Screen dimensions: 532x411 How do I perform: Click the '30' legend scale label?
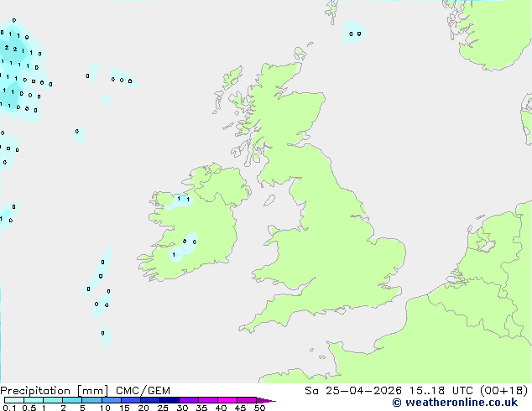(x=182, y=408)
